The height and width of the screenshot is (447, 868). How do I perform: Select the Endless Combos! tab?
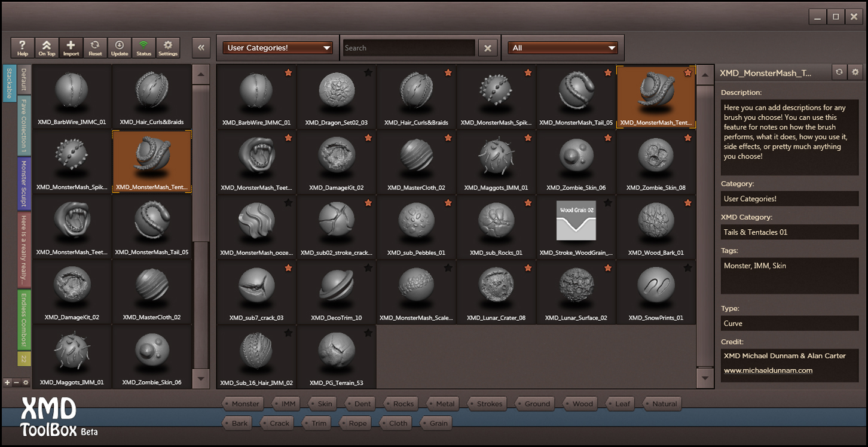pyautogui.click(x=24, y=320)
